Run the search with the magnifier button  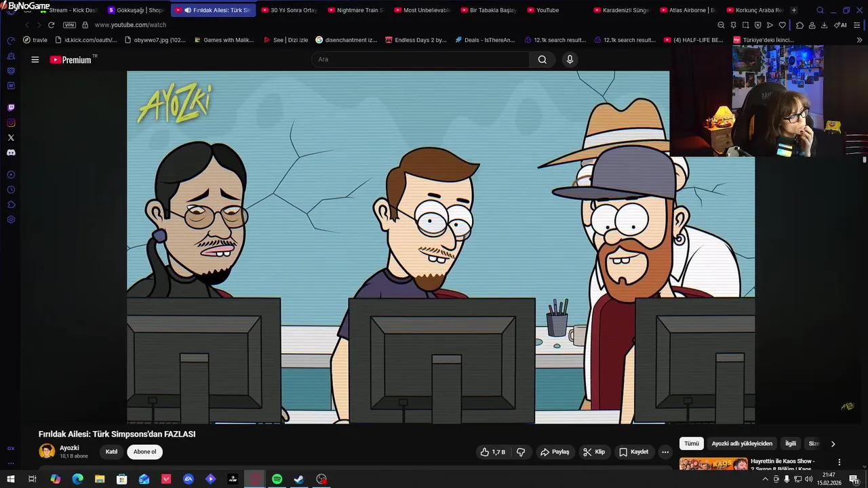click(x=542, y=60)
